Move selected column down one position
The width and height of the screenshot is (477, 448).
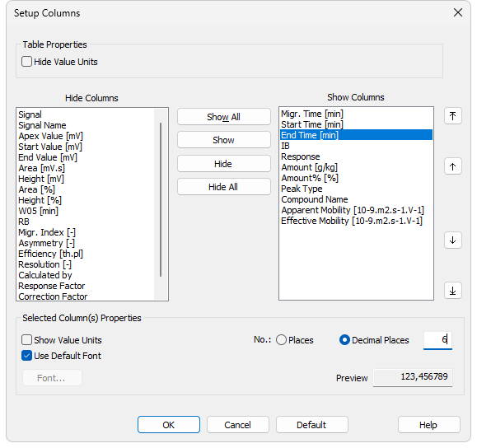tap(452, 240)
